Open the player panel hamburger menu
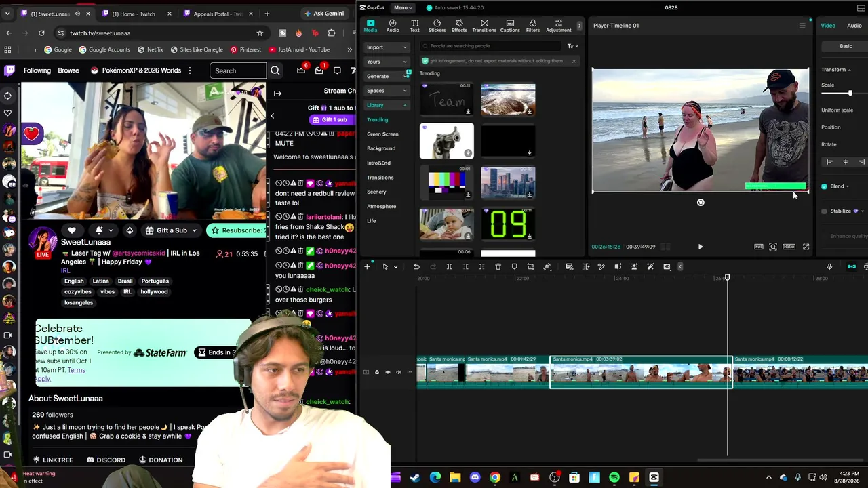This screenshot has width=868, height=488. [802, 26]
